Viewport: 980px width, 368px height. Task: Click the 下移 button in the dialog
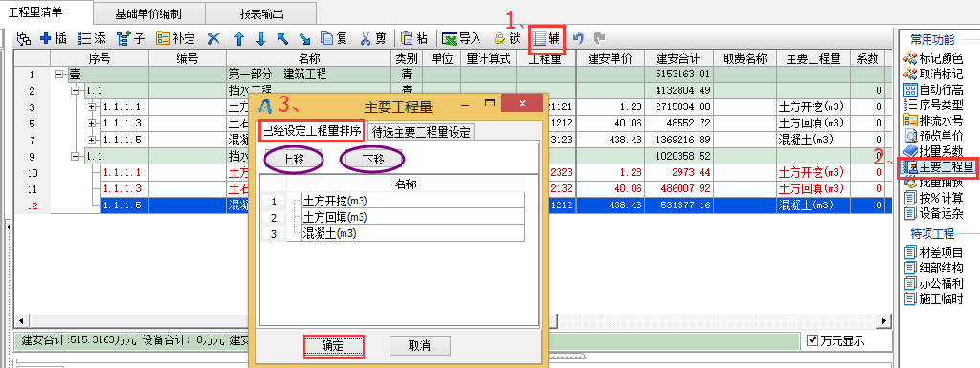pyautogui.click(x=373, y=160)
